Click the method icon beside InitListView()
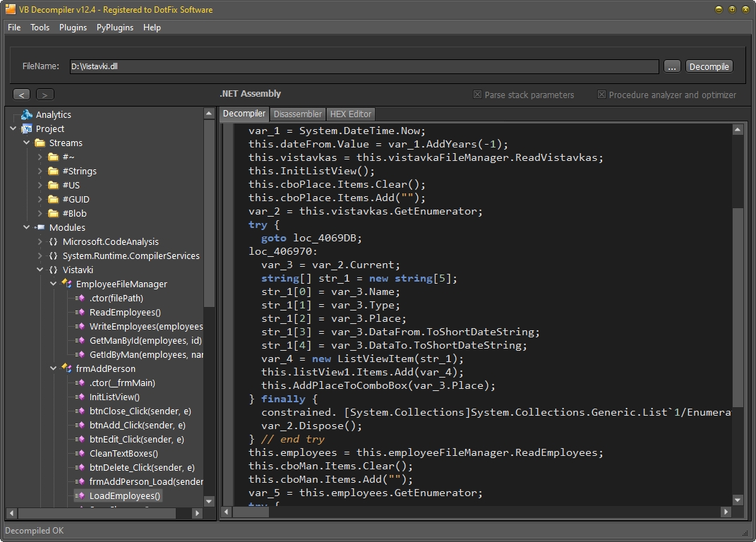 click(x=80, y=397)
